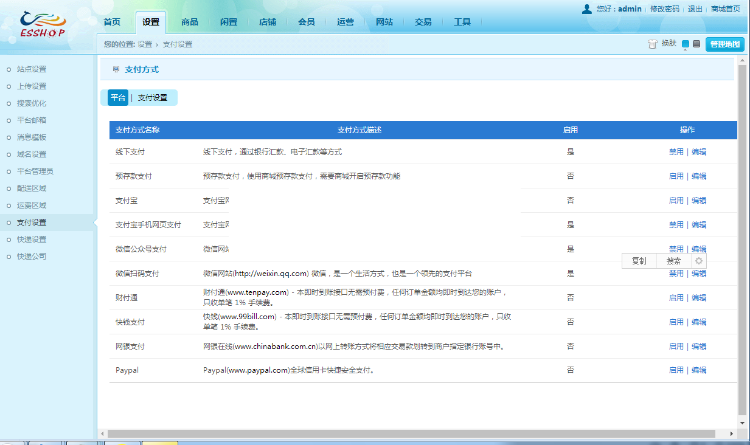Open 平台邮箱 in the sidebar
The height and width of the screenshot is (445, 750).
click(x=32, y=120)
